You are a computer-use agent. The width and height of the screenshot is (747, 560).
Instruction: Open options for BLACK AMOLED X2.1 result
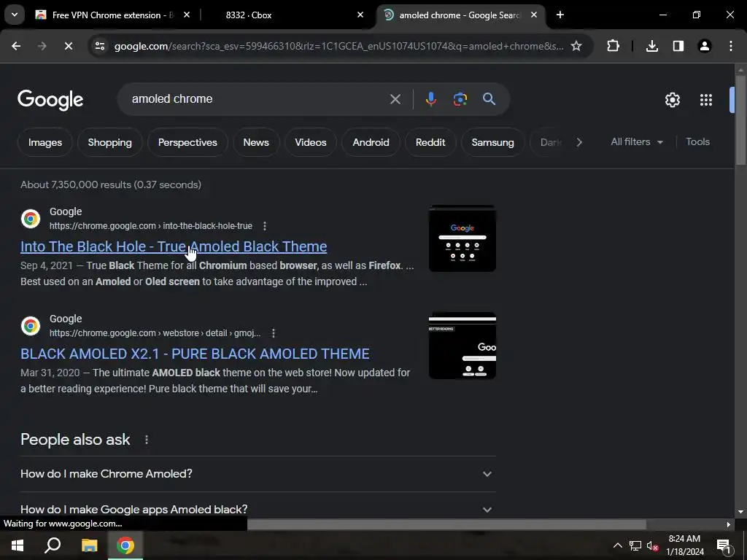tap(274, 332)
